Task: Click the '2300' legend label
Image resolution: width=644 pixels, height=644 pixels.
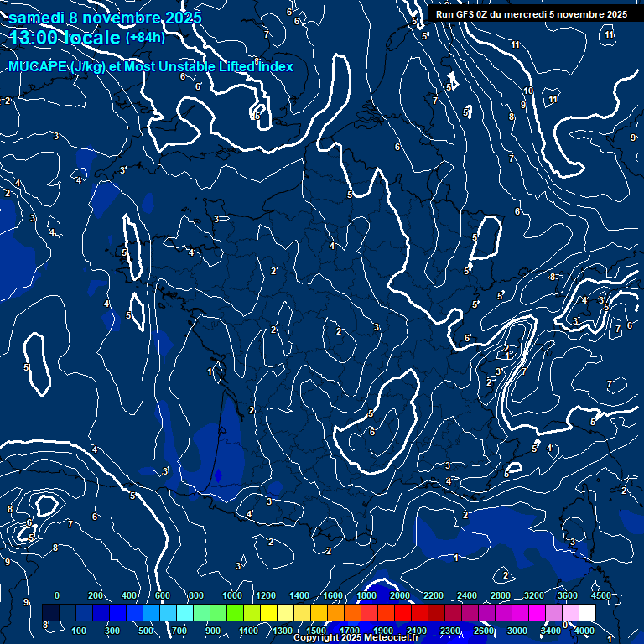Action: [450, 631]
